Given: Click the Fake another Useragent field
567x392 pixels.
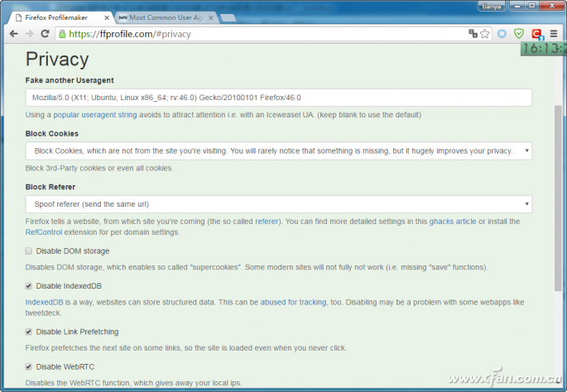Looking at the screenshot, I should [278, 98].
